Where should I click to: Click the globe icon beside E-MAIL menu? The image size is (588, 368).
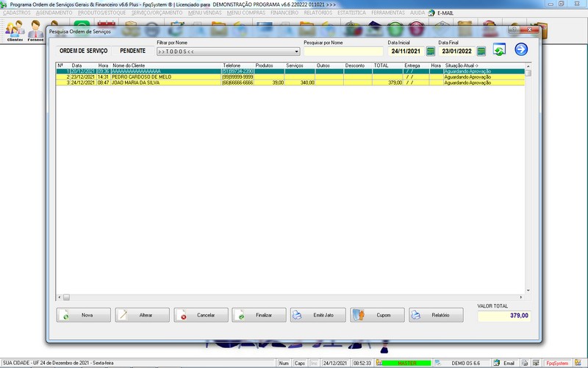431,13
